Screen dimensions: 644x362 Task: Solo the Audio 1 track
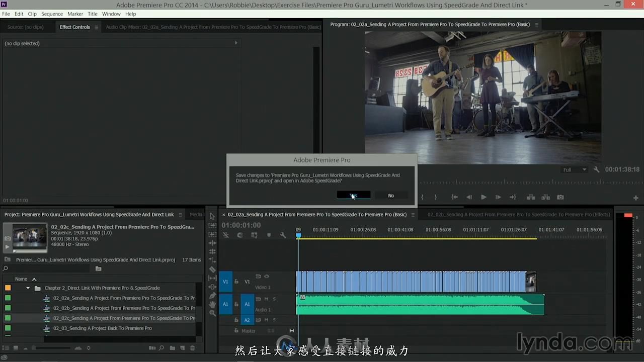274,299
